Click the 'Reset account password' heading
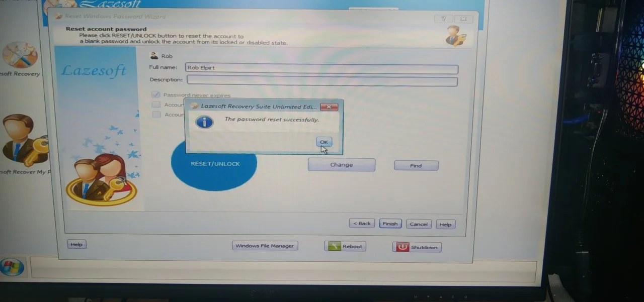The width and height of the screenshot is (644, 302). [106, 29]
